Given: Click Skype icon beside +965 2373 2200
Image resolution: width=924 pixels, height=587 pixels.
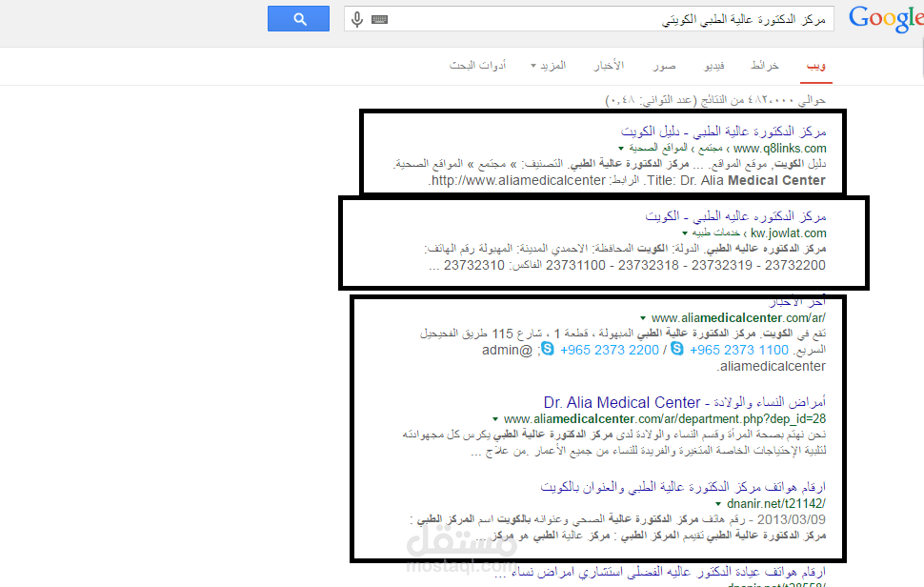Looking at the screenshot, I should 548,349.
